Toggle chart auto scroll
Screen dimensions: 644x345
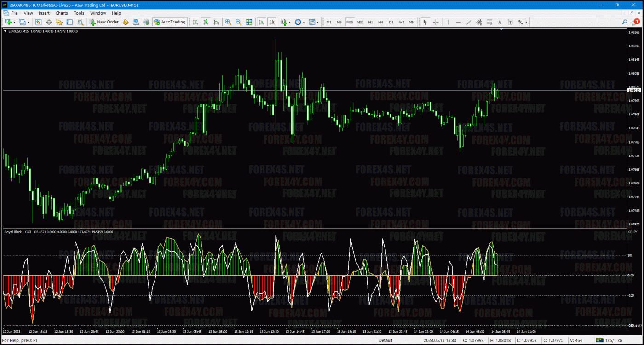click(x=262, y=22)
